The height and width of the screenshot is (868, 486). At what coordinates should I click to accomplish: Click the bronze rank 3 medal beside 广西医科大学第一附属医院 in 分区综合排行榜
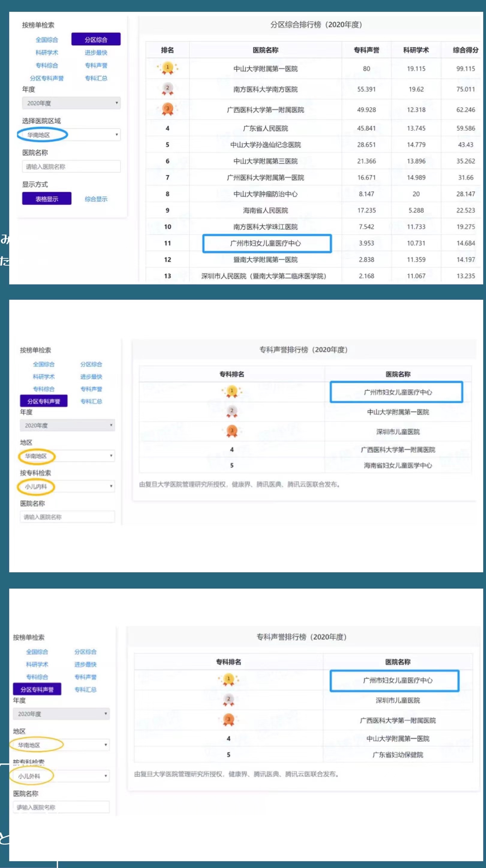[168, 109]
